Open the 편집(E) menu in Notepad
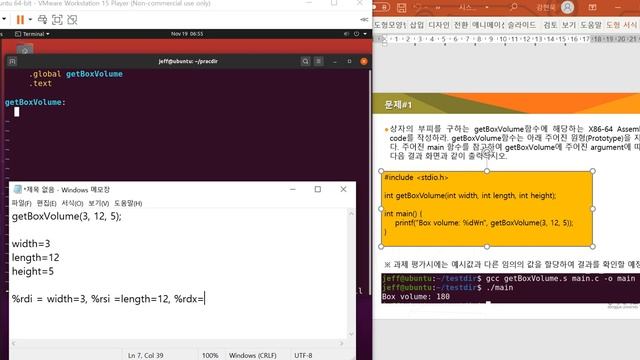Viewport: 640px width, 360px height. (x=47, y=203)
